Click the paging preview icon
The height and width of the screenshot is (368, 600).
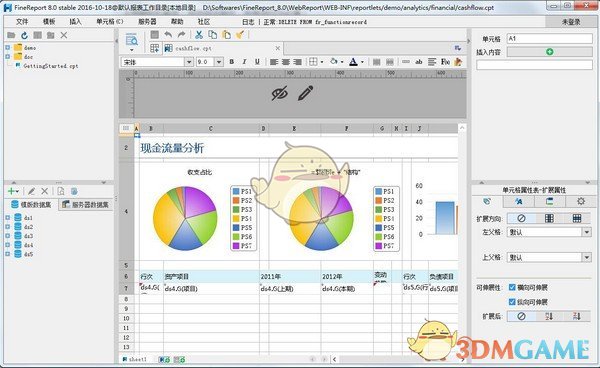click(132, 39)
